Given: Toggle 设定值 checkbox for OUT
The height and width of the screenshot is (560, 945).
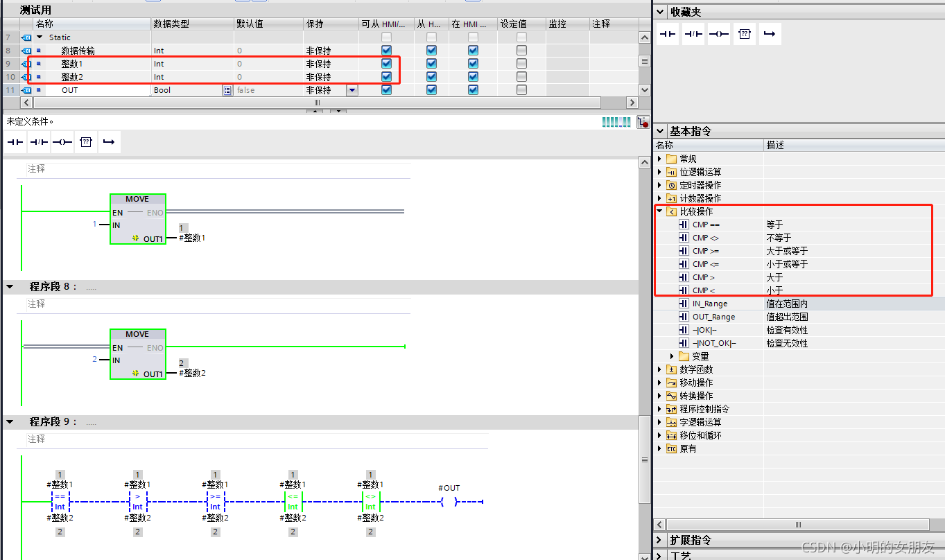Looking at the screenshot, I should click(x=521, y=90).
